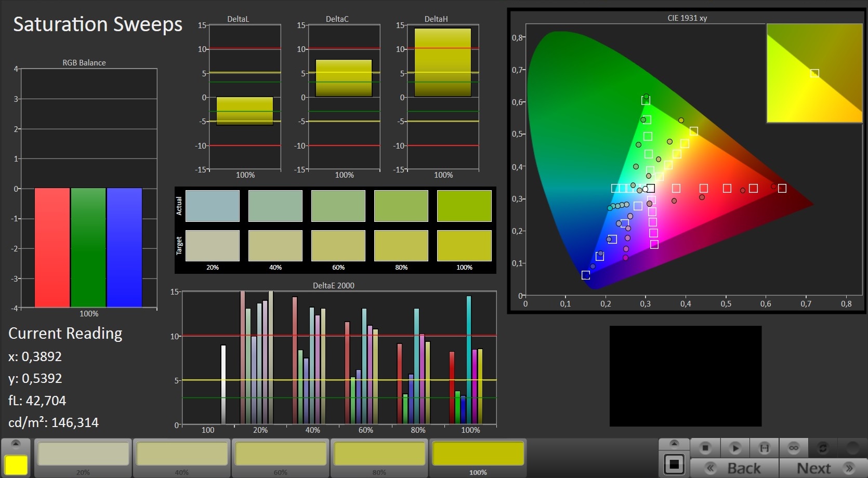868x478 pixels.
Task: Select the 60% saturation swatch in bottom strip
Action: click(281, 454)
